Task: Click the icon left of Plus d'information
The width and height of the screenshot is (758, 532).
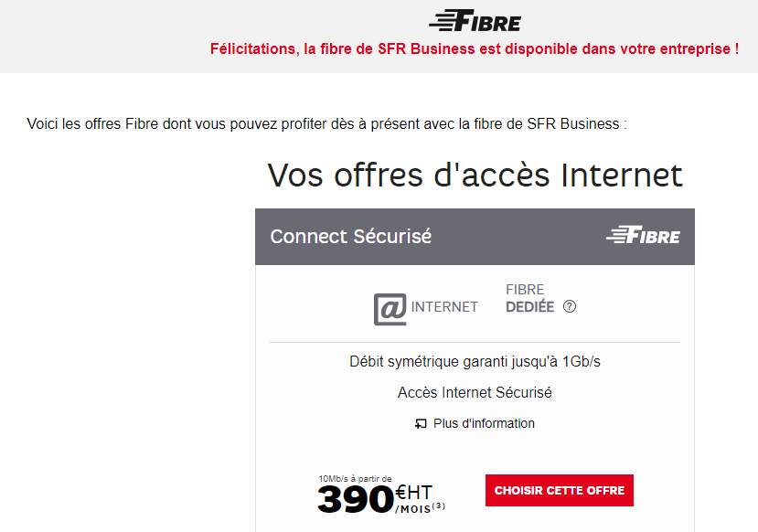Action: tap(421, 424)
